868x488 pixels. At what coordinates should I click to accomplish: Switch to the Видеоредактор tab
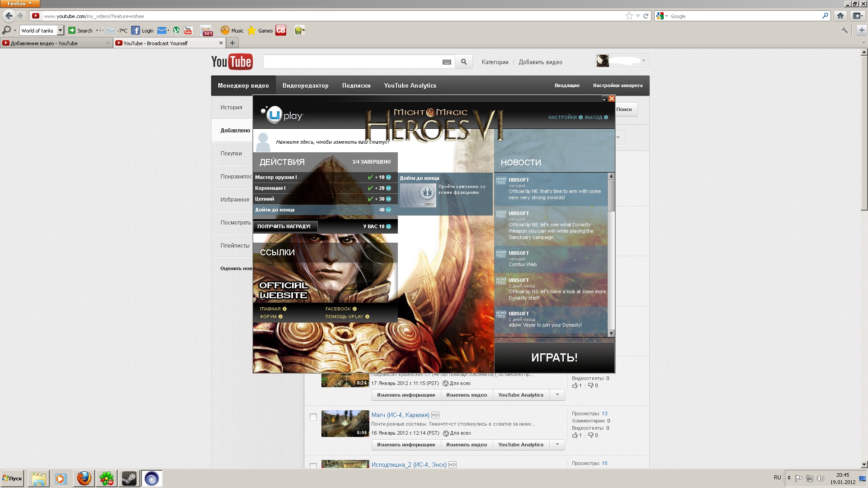point(305,85)
